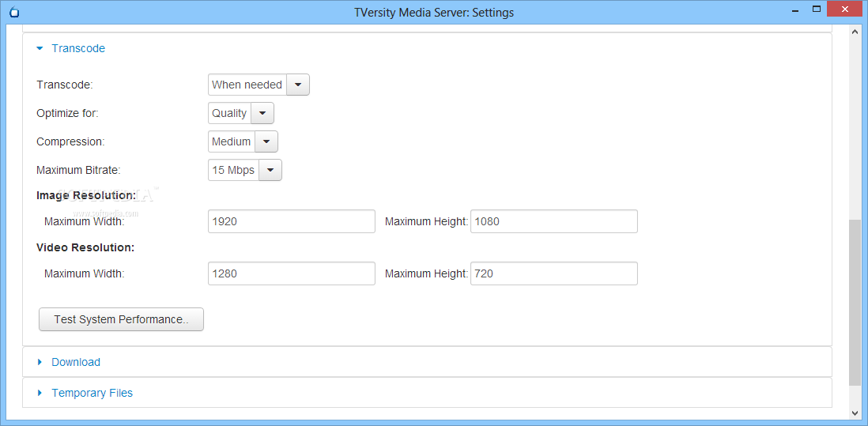Click the 'Video Resolution:' heading
The height and width of the screenshot is (426, 868).
click(x=85, y=247)
